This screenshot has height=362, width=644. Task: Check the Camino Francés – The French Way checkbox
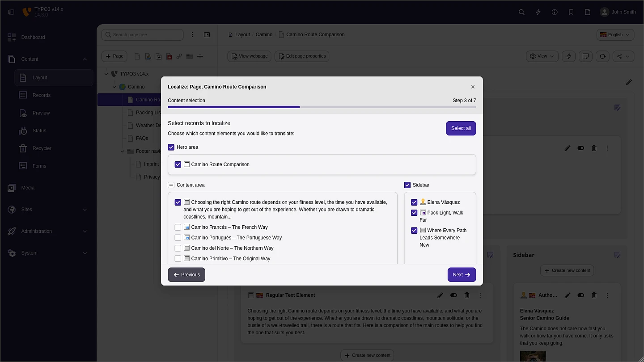(178, 227)
